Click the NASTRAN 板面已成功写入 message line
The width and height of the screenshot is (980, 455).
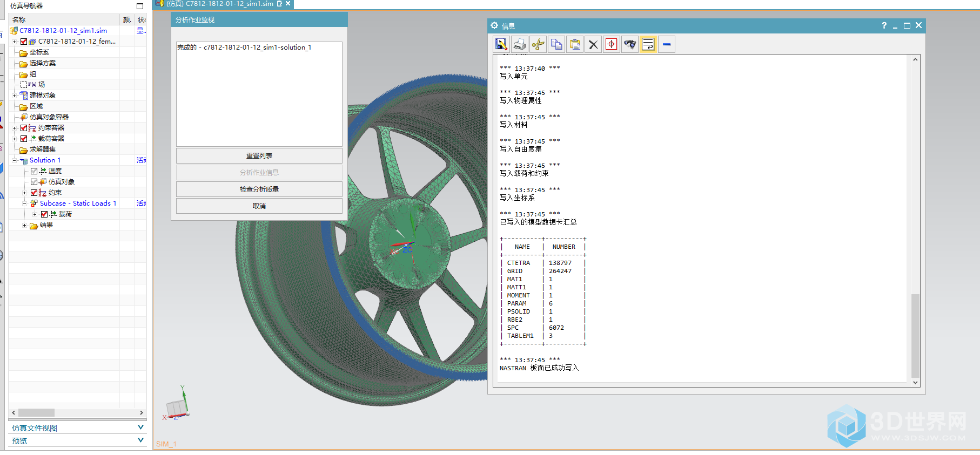tap(539, 368)
